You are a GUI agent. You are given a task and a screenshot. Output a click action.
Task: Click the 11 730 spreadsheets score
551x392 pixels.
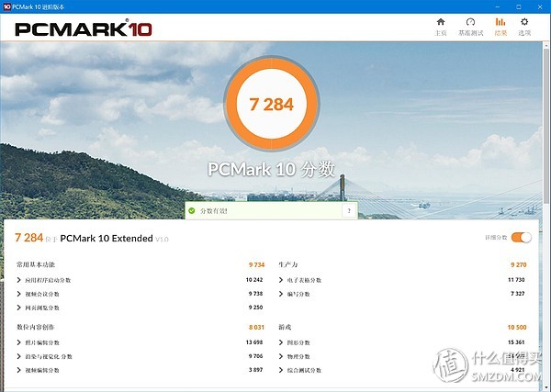pyautogui.click(x=516, y=280)
